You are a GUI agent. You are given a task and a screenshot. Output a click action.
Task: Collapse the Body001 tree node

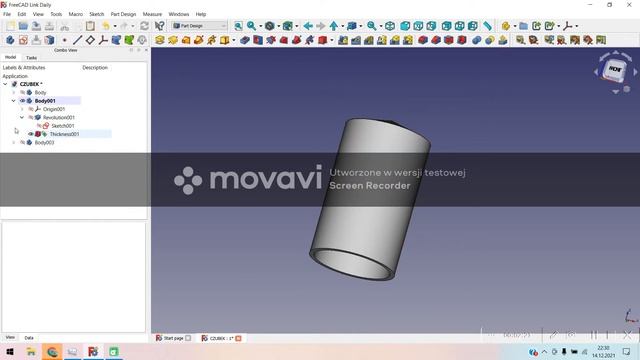coord(13,101)
